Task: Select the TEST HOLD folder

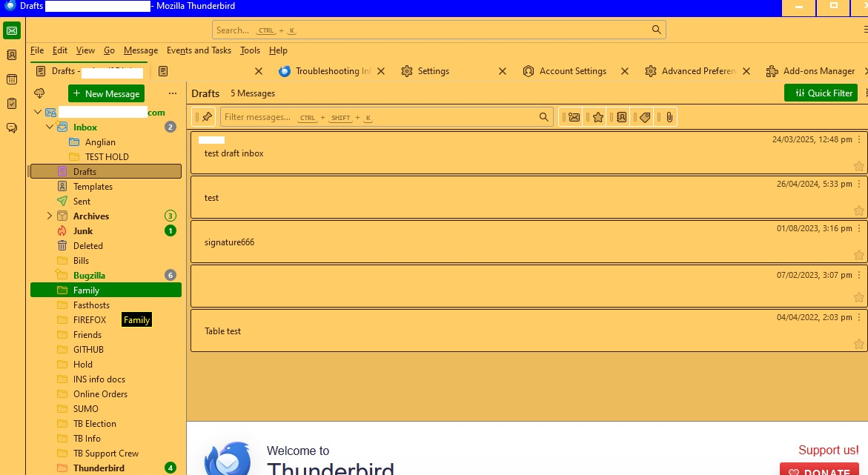Action: (105, 156)
